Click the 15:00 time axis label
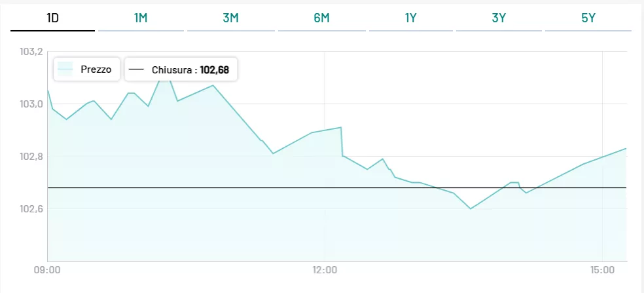This screenshot has height=293, width=644. point(602,269)
